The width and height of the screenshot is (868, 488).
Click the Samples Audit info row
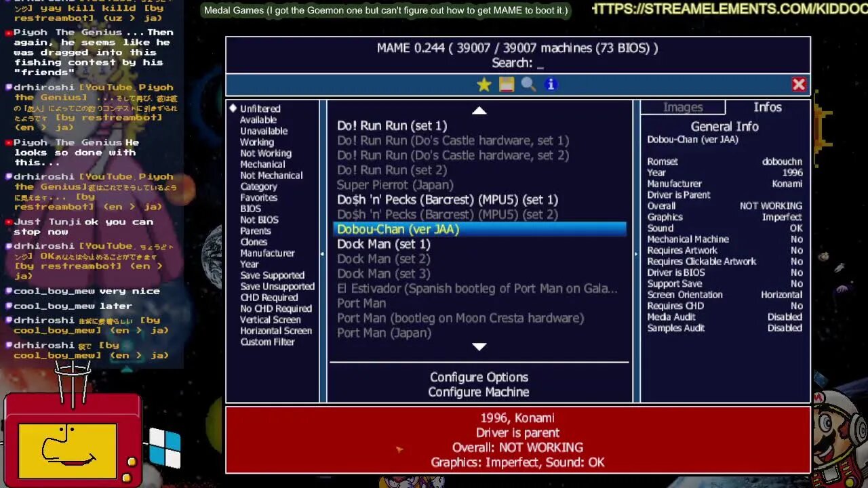(724, 328)
